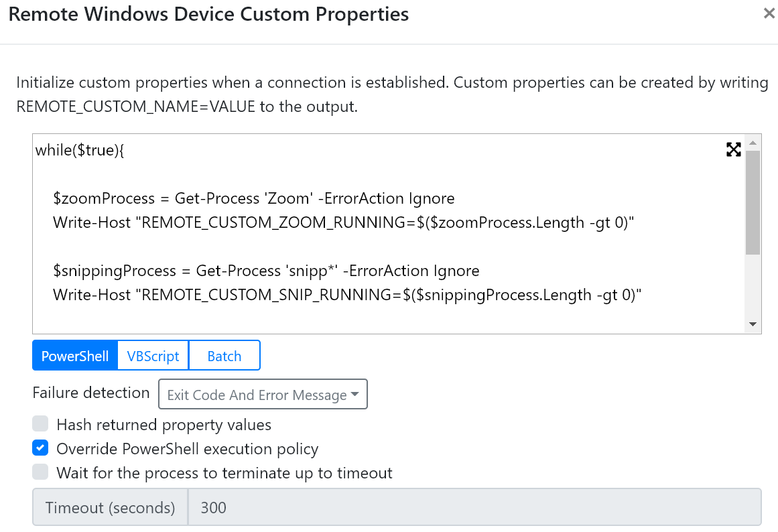Select the PowerShell tab
778x532 pixels.
click(74, 355)
